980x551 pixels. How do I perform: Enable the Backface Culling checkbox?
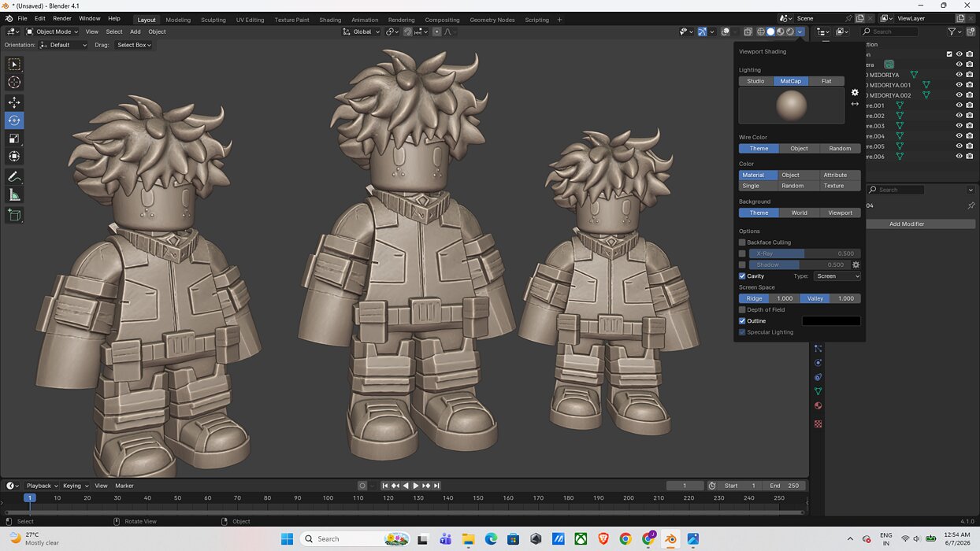742,242
